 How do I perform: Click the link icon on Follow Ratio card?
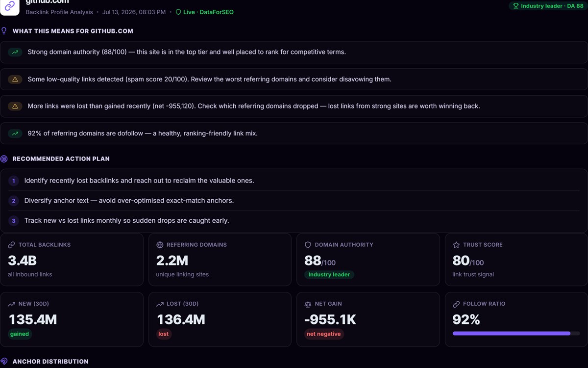click(456, 304)
